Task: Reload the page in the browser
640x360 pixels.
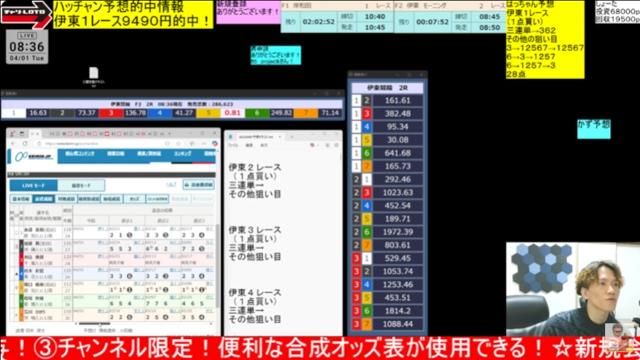Action: point(25,144)
